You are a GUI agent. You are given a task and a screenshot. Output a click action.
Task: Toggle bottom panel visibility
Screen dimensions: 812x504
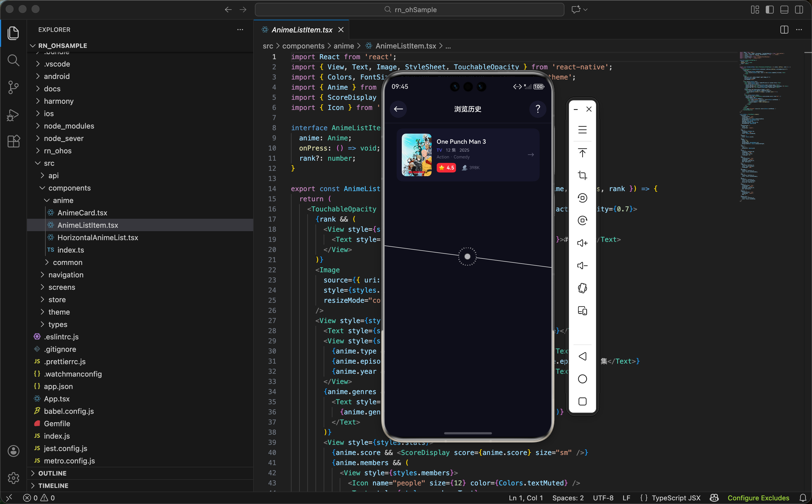point(784,10)
